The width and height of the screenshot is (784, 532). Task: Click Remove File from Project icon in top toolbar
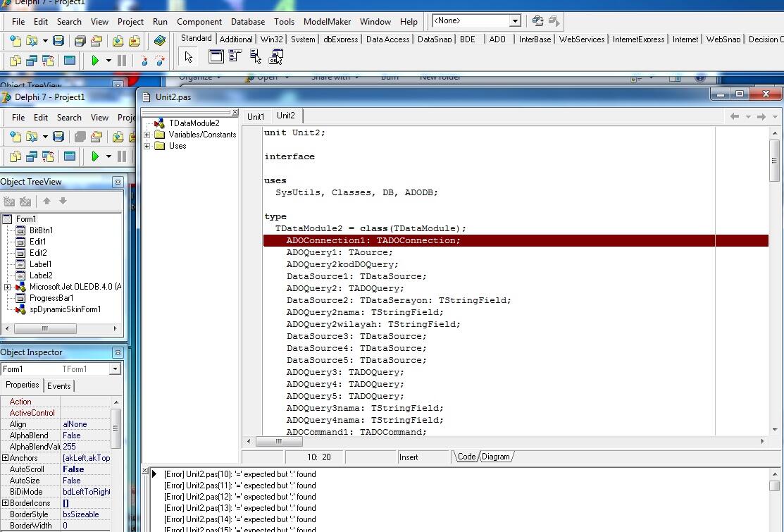(x=135, y=41)
